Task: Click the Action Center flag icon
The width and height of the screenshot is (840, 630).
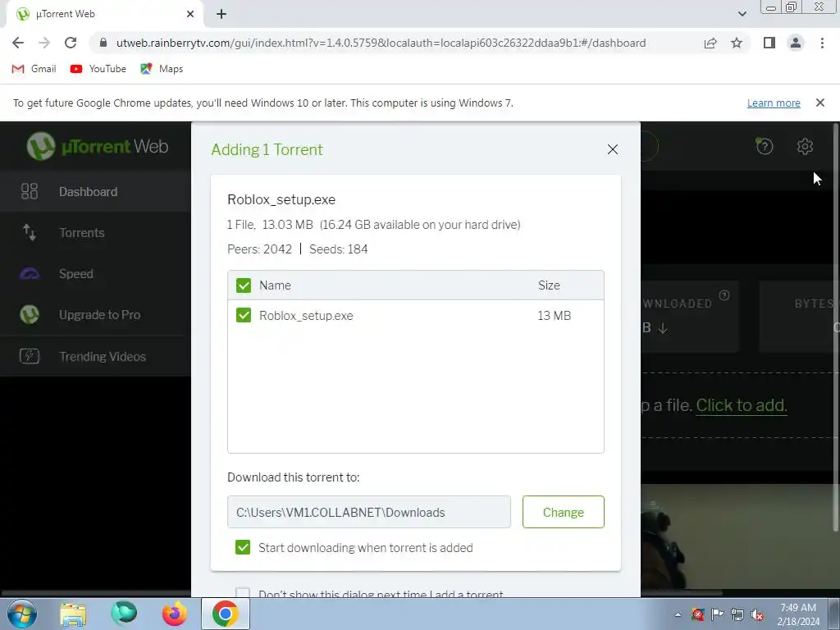Action: click(717, 614)
